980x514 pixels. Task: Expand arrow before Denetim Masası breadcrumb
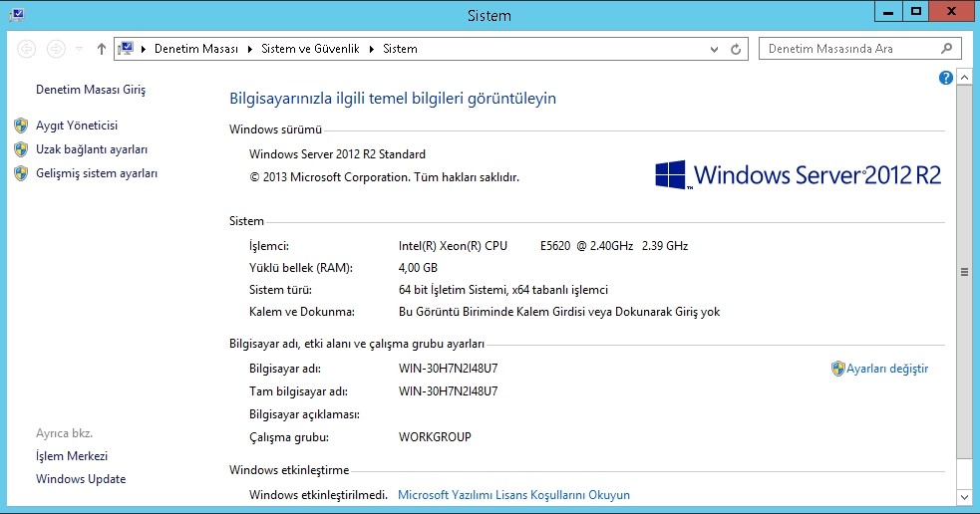[x=144, y=49]
